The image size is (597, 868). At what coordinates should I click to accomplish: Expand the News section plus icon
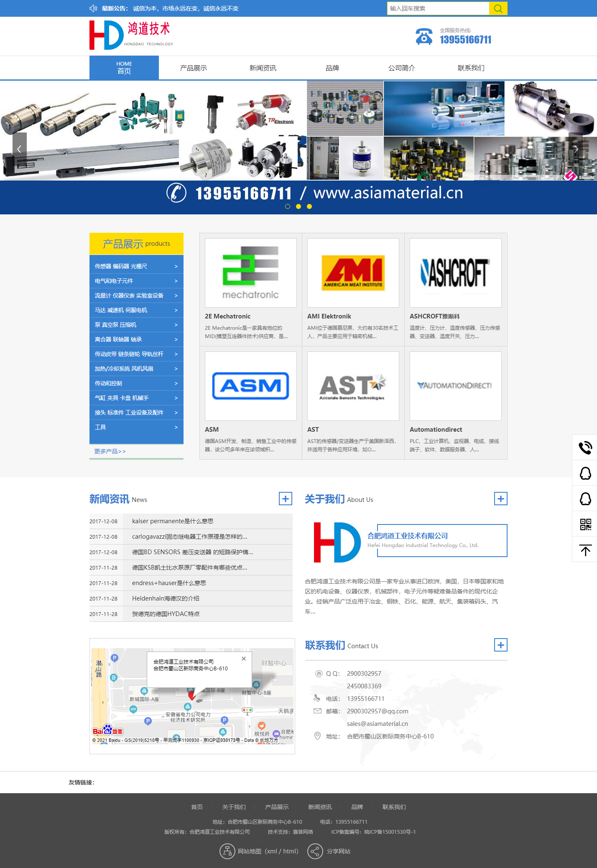tap(286, 499)
